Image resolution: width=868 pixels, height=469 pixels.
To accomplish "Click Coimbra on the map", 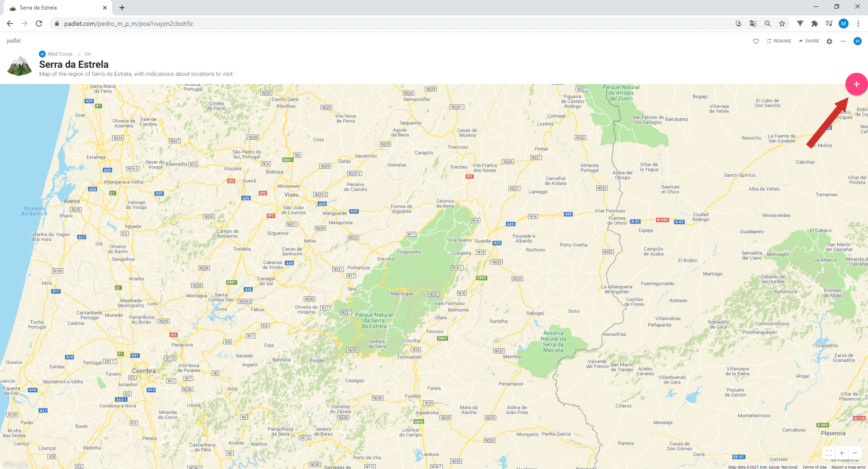I will 144,371.
